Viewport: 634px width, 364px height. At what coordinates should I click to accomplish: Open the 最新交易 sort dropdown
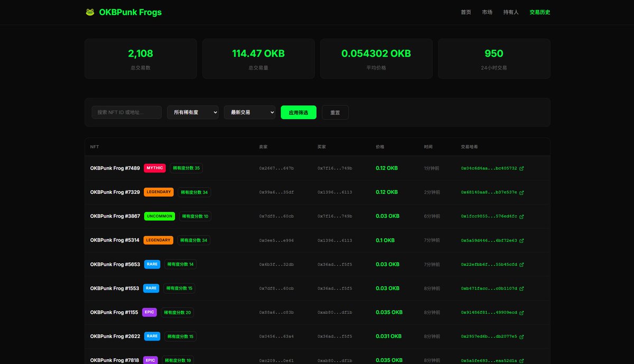[249, 112]
